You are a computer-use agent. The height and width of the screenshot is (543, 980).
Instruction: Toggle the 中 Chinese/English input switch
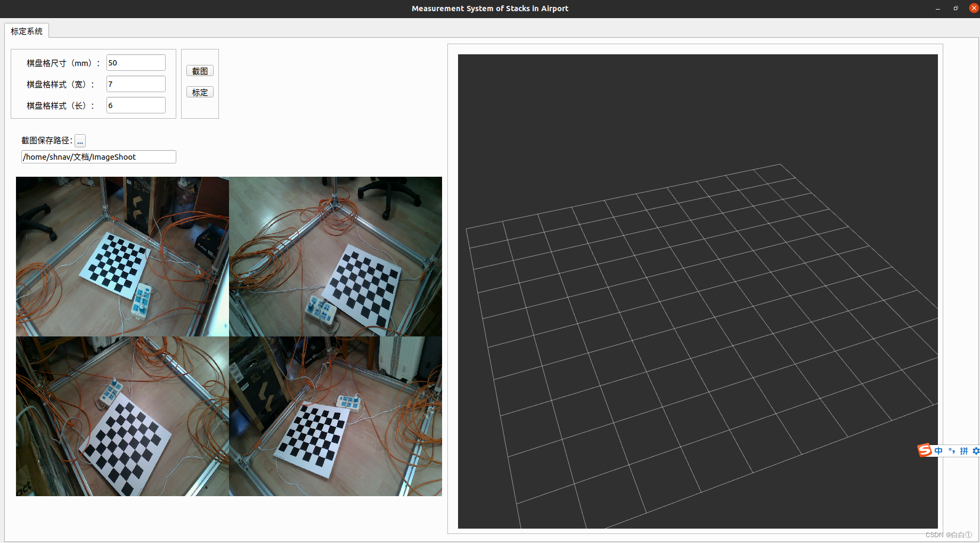point(938,451)
